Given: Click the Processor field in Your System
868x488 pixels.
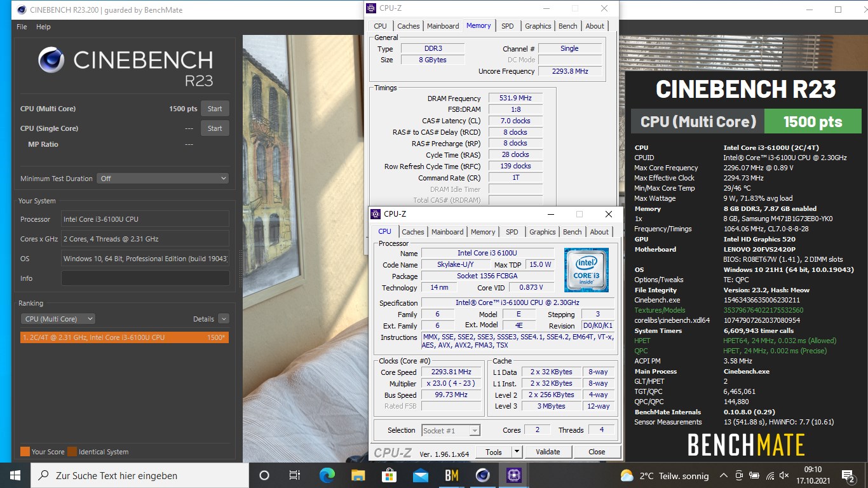Looking at the screenshot, I should (x=145, y=219).
